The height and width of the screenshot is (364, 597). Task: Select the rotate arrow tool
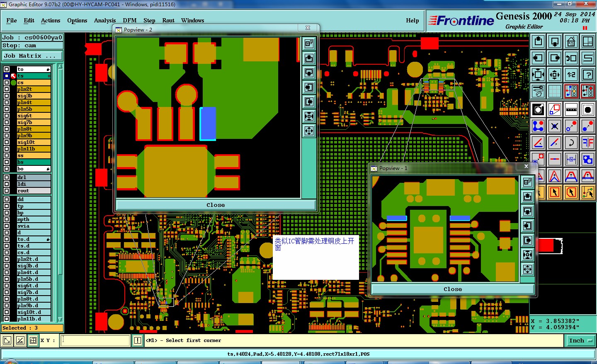571,143
